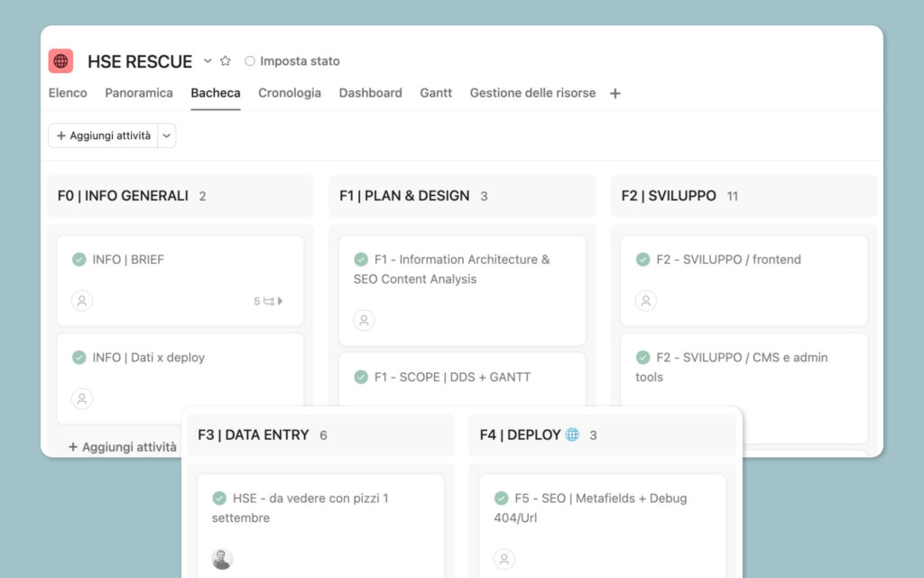924x578 pixels.
Task: Switch to the Gantt tab
Action: [436, 93]
